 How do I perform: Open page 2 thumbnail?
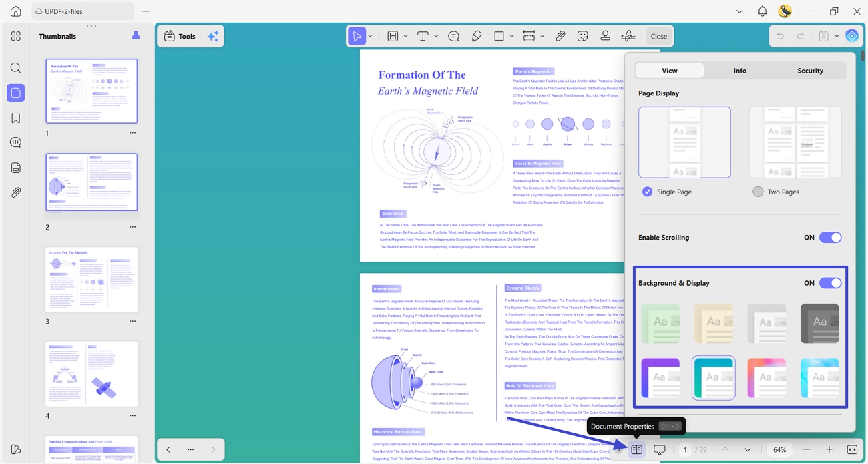[x=91, y=182]
